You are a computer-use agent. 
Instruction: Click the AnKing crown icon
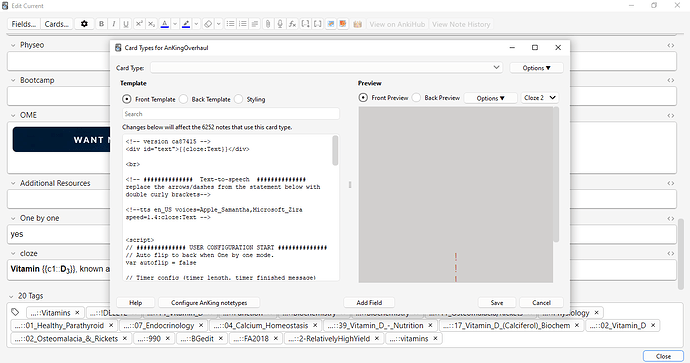(357, 24)
